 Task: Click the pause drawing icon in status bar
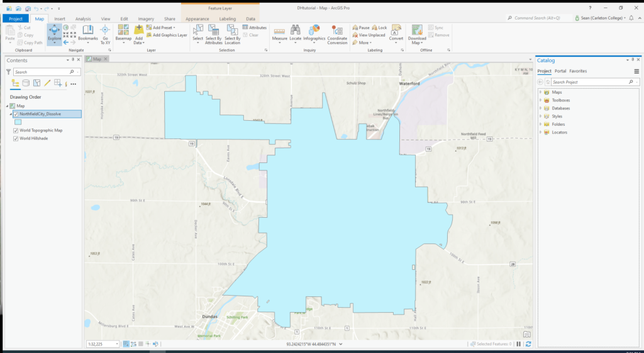tap(519, 344)
